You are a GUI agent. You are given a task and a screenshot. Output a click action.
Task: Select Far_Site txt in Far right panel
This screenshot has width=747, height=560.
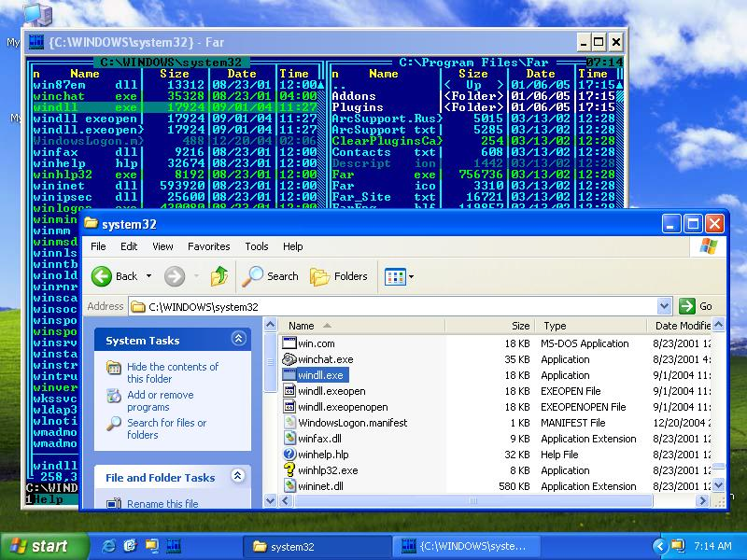tap(474, 197)
